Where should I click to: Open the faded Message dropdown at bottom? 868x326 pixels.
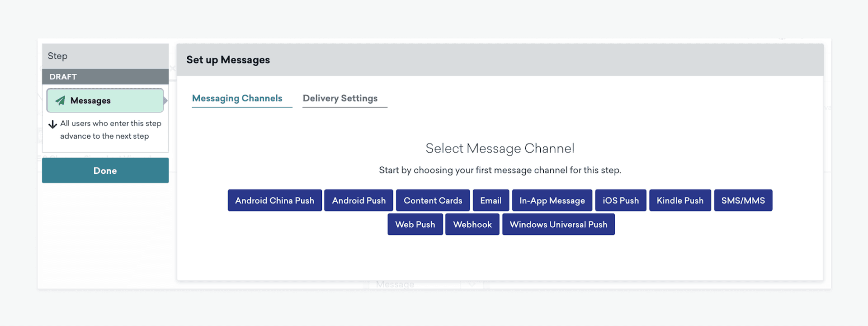click(472, 285)
